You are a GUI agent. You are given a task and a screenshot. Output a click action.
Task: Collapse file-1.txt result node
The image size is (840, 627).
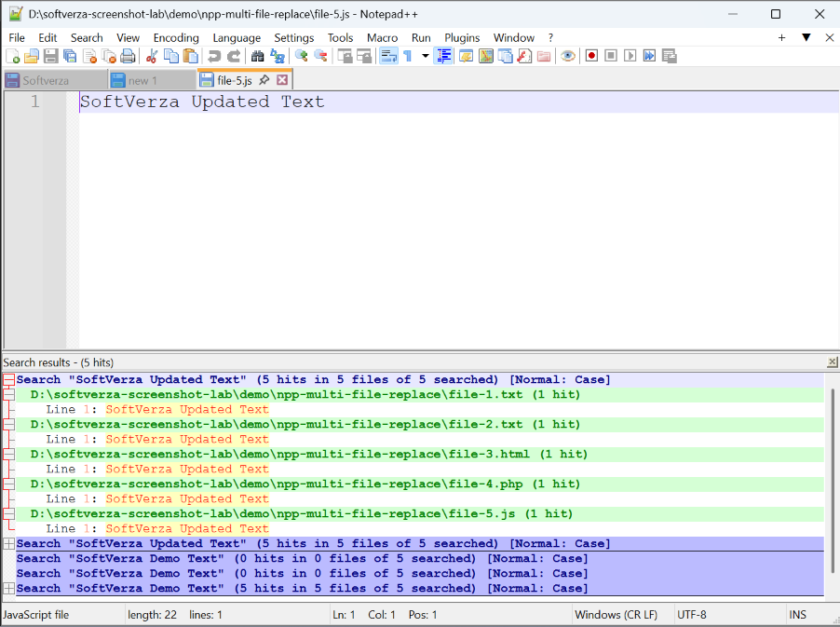coord(9,395)
